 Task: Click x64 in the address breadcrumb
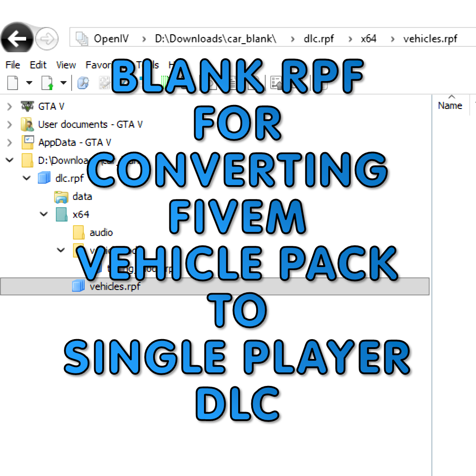coord(368,39)
